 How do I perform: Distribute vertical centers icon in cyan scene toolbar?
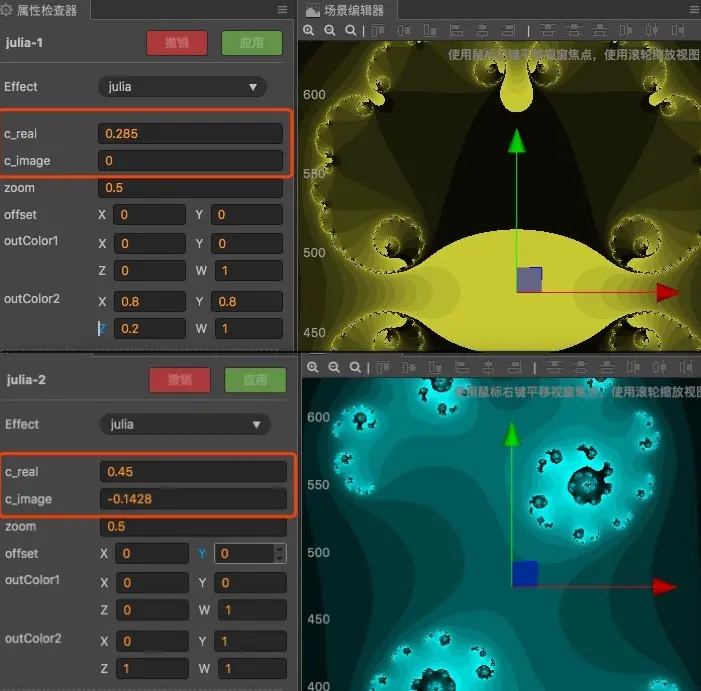click(580, 367)
